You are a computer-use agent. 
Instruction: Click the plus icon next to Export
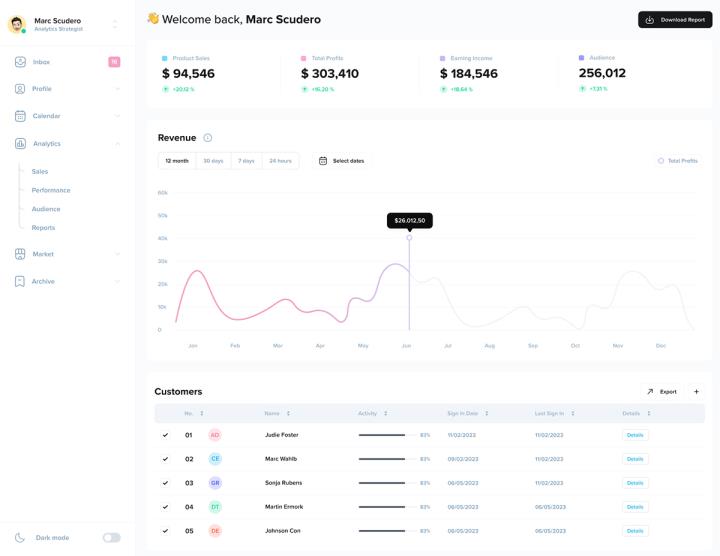tap(697, 392)
